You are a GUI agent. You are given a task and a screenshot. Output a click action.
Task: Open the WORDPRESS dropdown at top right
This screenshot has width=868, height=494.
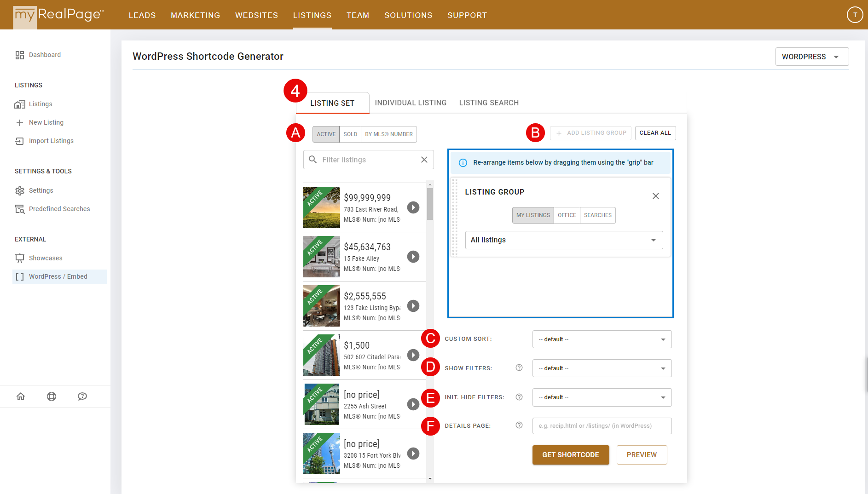812,57
